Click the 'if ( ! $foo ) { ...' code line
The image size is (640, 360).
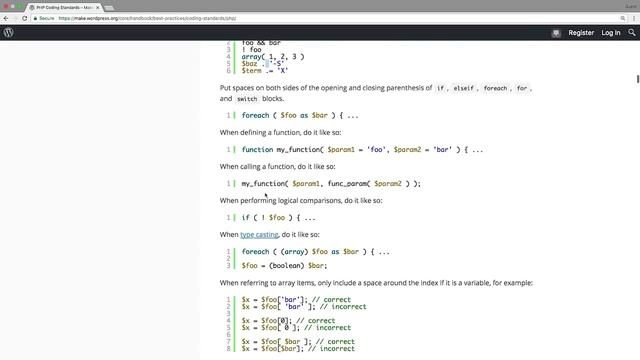point(278,218)
